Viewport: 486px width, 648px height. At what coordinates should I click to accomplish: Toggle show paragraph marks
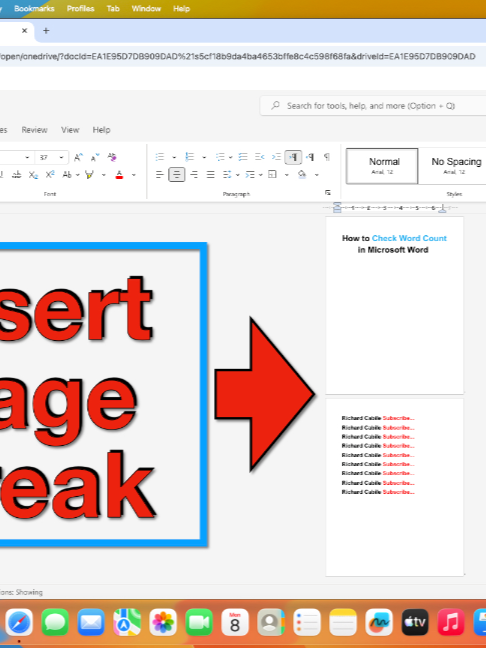click(x=327, y=157)
